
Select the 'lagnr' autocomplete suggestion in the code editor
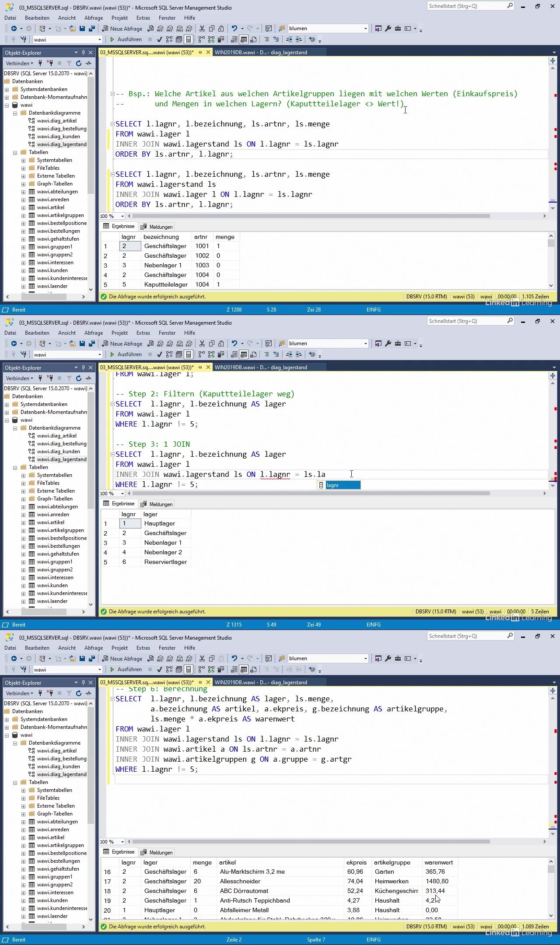coord(339,485)
